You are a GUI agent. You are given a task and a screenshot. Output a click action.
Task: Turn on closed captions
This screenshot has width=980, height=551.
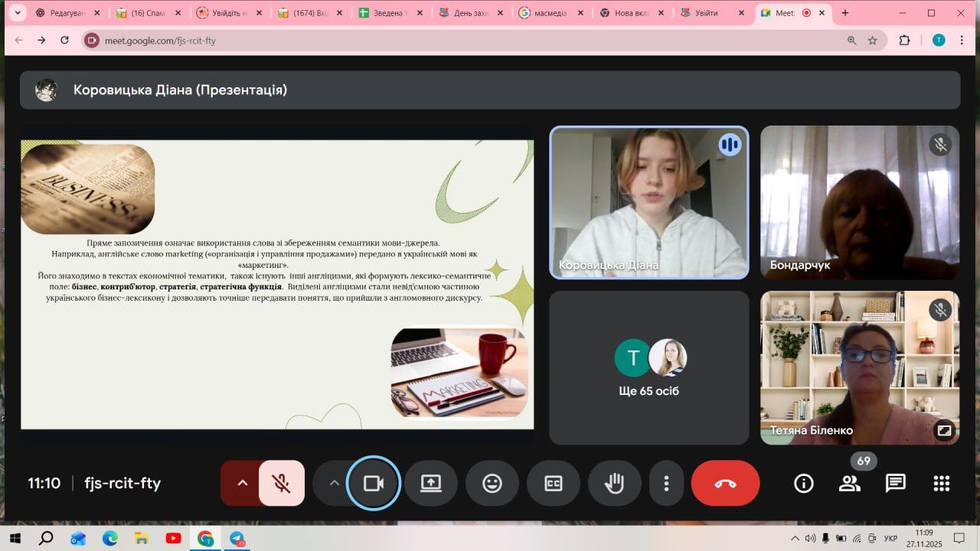tap(553, 483)
